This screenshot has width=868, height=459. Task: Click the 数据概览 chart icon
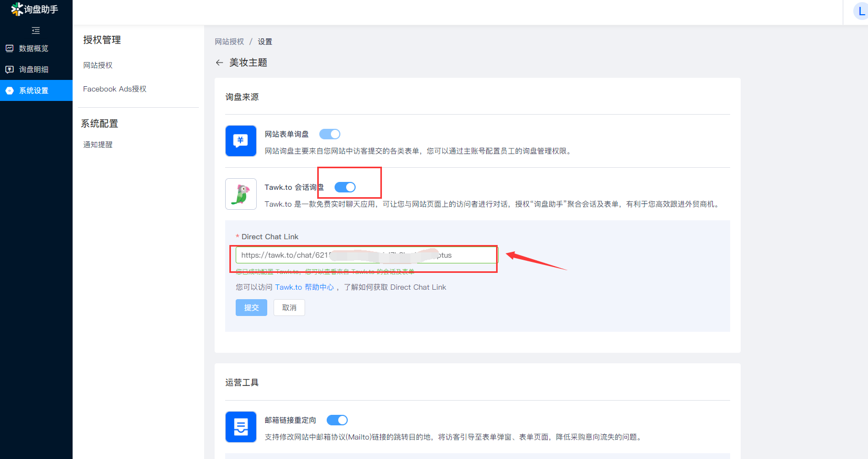[x=9, y=48]
